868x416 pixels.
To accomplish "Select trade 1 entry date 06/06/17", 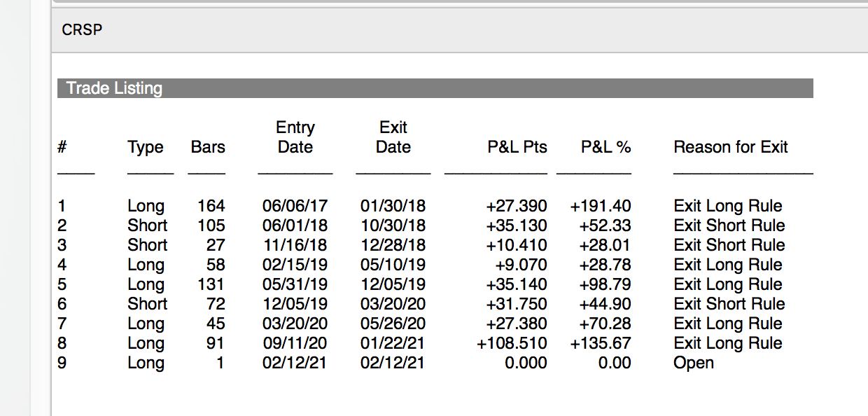I will coord(295,206).
